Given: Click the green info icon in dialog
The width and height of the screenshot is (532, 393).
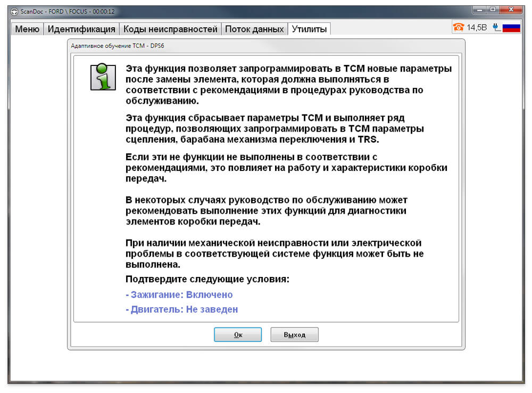Looking at the screenshot, I should click(x=103, y=77).
